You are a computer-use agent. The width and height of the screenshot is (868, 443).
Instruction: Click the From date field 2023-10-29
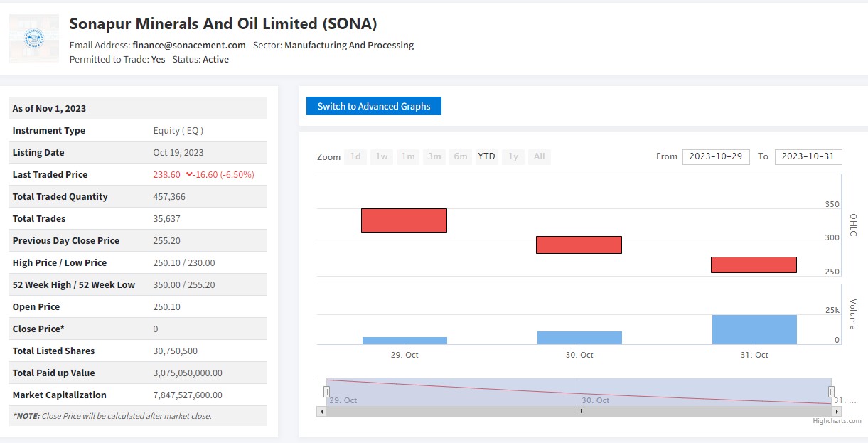715,156
